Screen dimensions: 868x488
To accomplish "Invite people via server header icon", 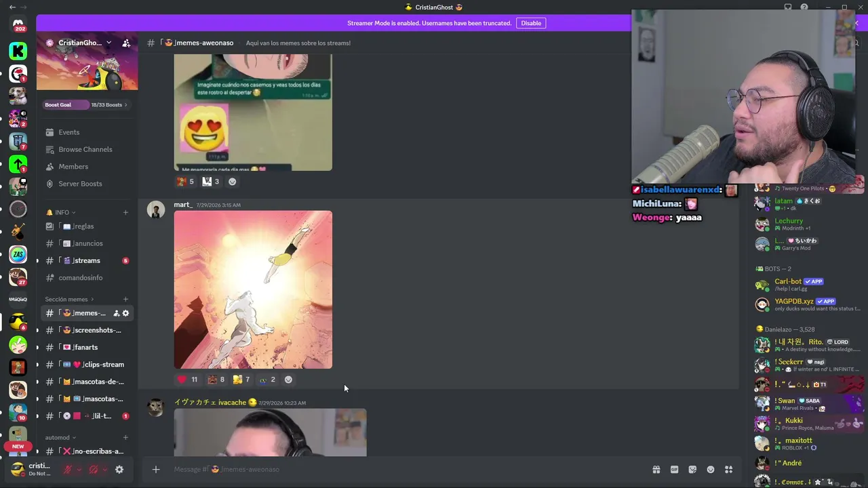I will coord(126,43).
